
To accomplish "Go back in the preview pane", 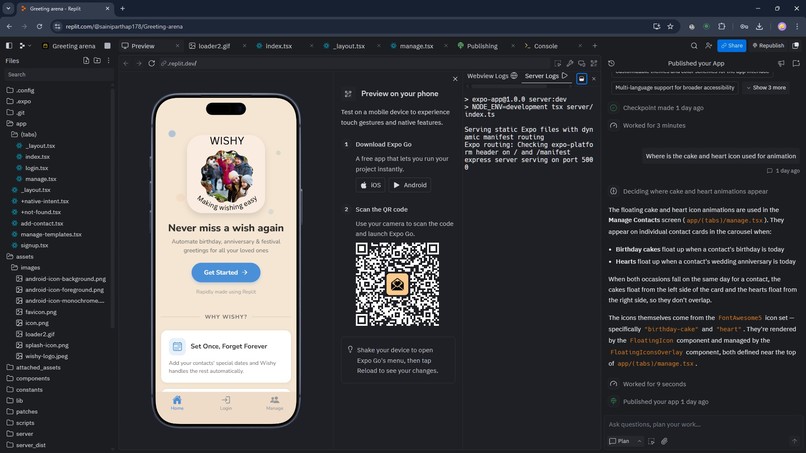I will [x=126, y=63].
